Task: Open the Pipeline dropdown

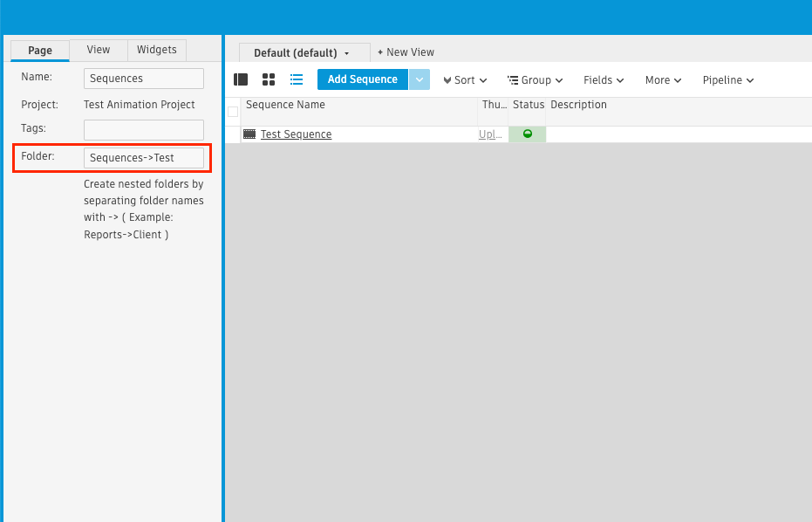Action: tap(727, 79)
